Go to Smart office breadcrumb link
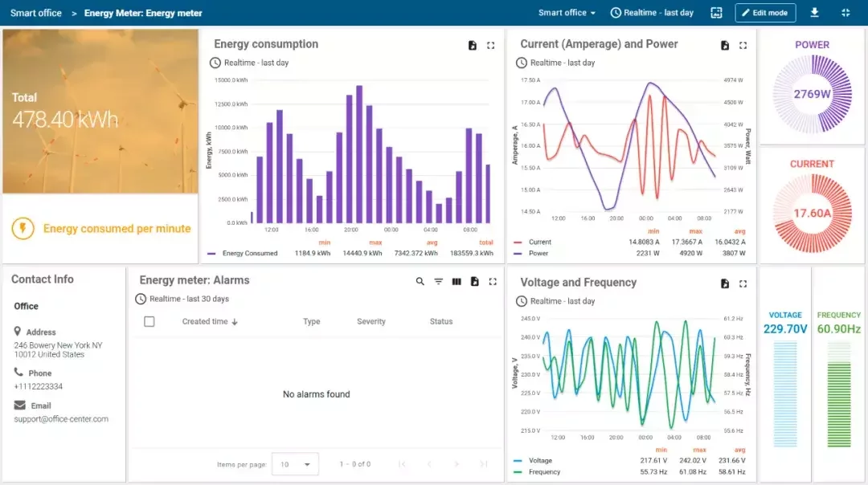 coord(36,13)
